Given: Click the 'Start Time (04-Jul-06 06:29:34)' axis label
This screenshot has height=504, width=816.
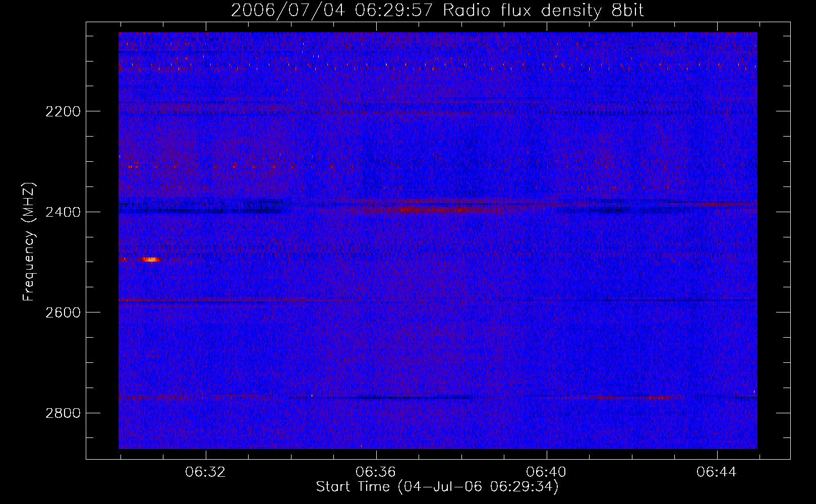Looking at the screenshot, I should coord(437,487).
